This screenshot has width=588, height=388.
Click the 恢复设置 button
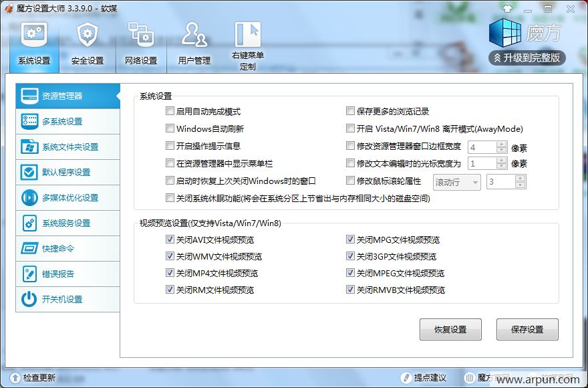450,329
